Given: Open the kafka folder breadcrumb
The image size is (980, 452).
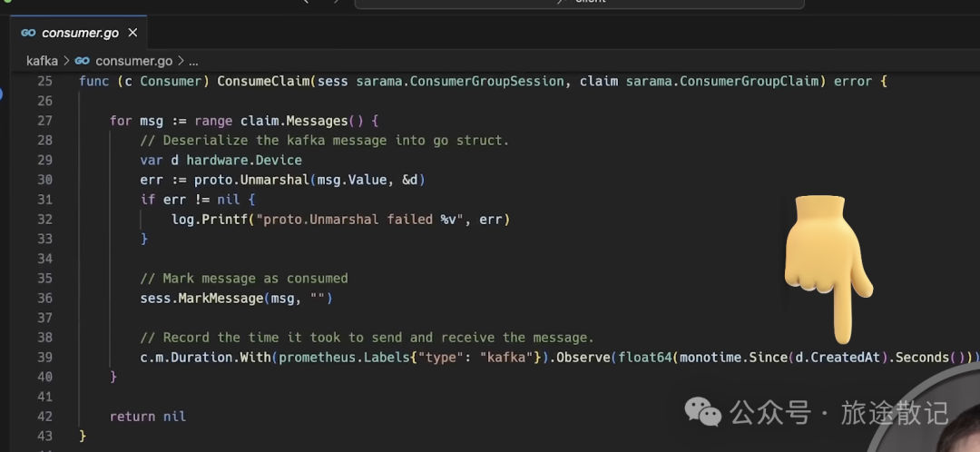Looking at the screenshot, I should 42,62.
